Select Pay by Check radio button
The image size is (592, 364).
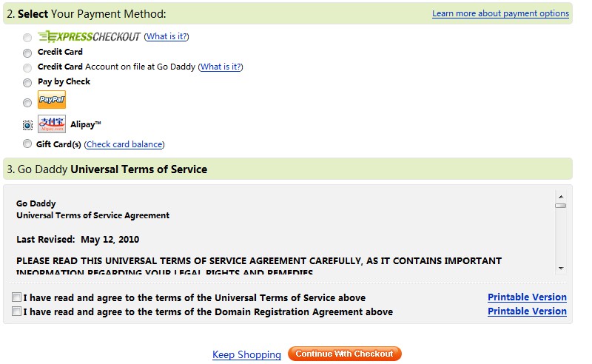(27, 83)
